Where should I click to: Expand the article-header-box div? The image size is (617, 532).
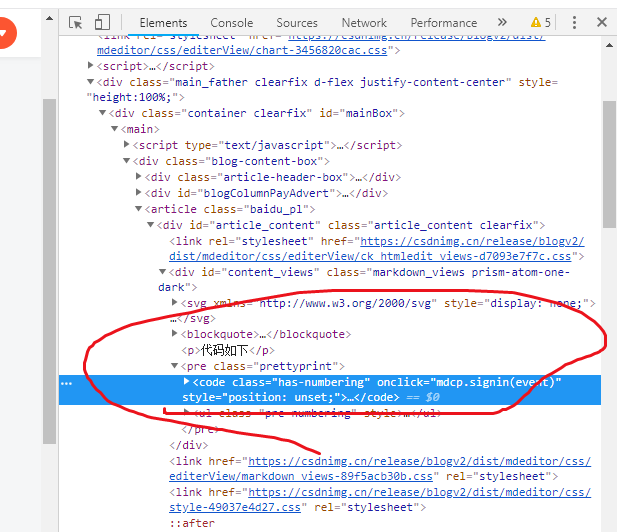pos(139,176)
